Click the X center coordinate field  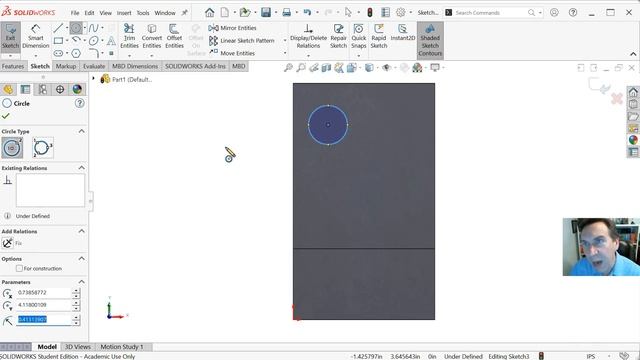click(44, 293)
